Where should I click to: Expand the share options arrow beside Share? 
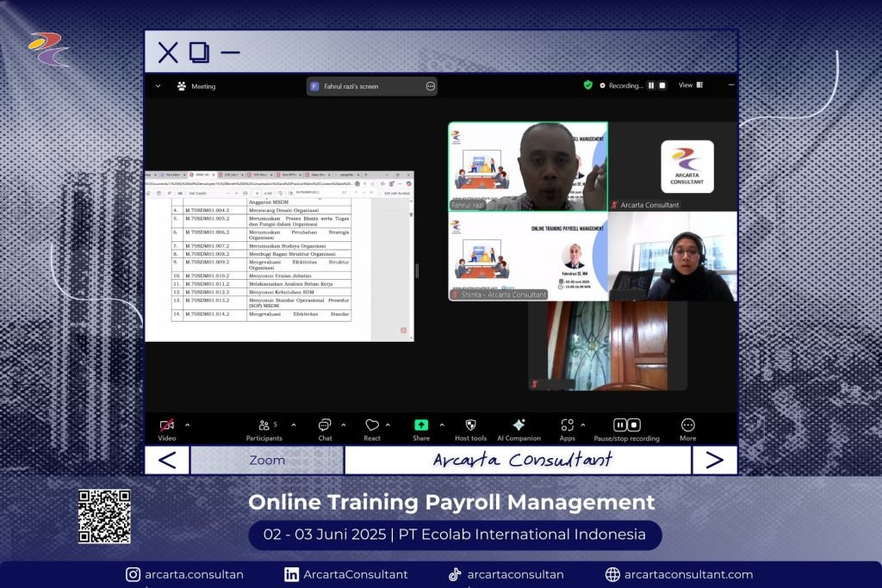442,425
